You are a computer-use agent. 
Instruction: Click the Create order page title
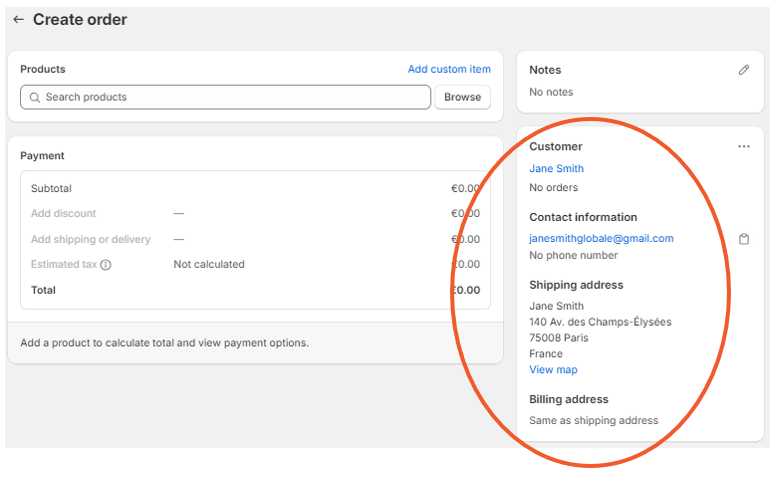(x=80, y=19)
